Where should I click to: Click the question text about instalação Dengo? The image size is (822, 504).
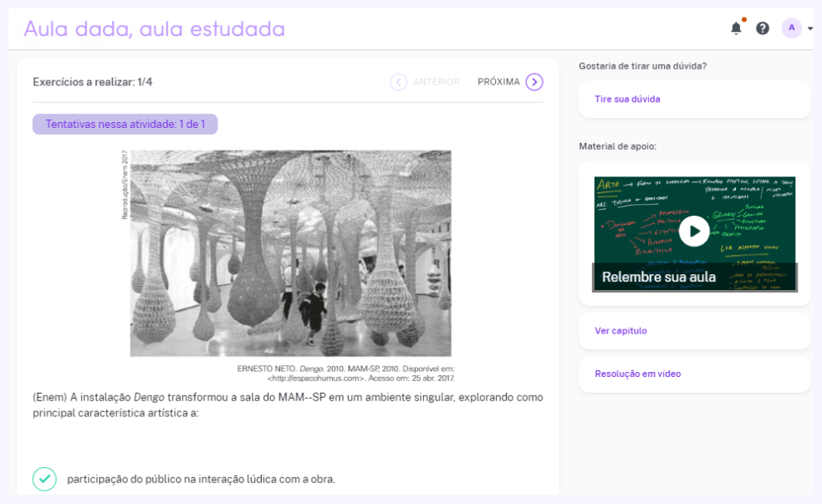[288, 405]
